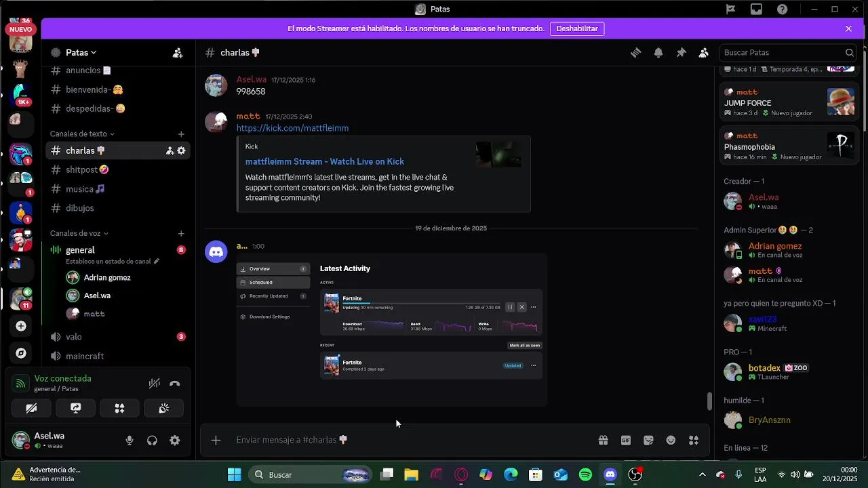The width and height of the screenshot is (868, 488).
Task: Open the soundboard button
Action: coord(163,408)
